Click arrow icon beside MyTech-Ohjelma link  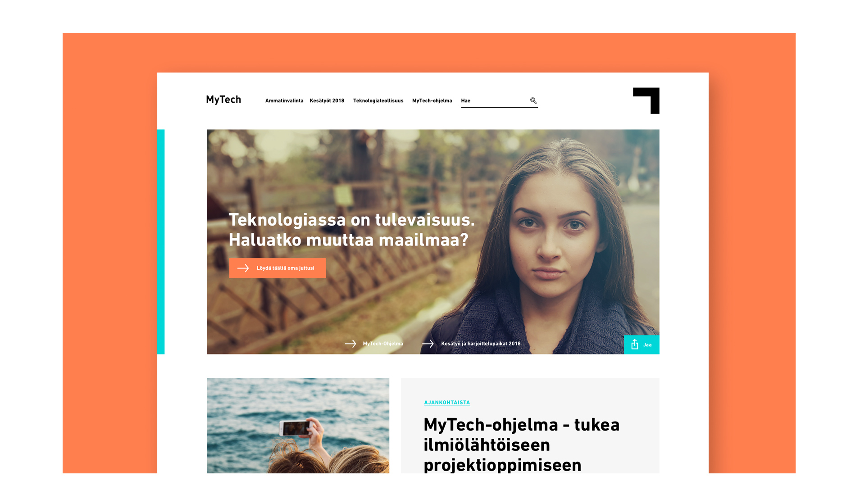point(351,344)
